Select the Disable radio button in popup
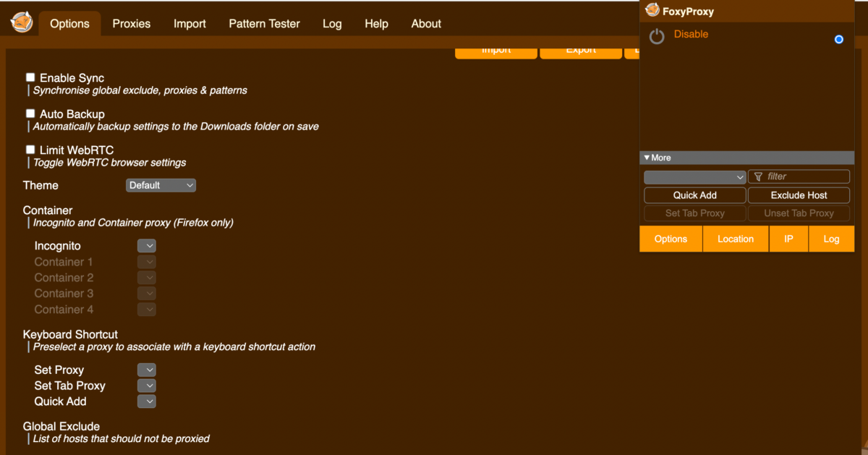 point(838,39)
